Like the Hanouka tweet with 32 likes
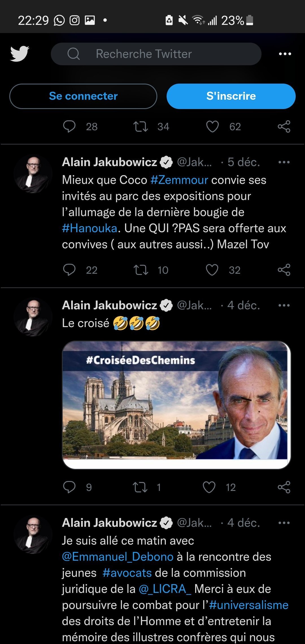This screenshot has height=644, width=305. click(x=212, y=270)
